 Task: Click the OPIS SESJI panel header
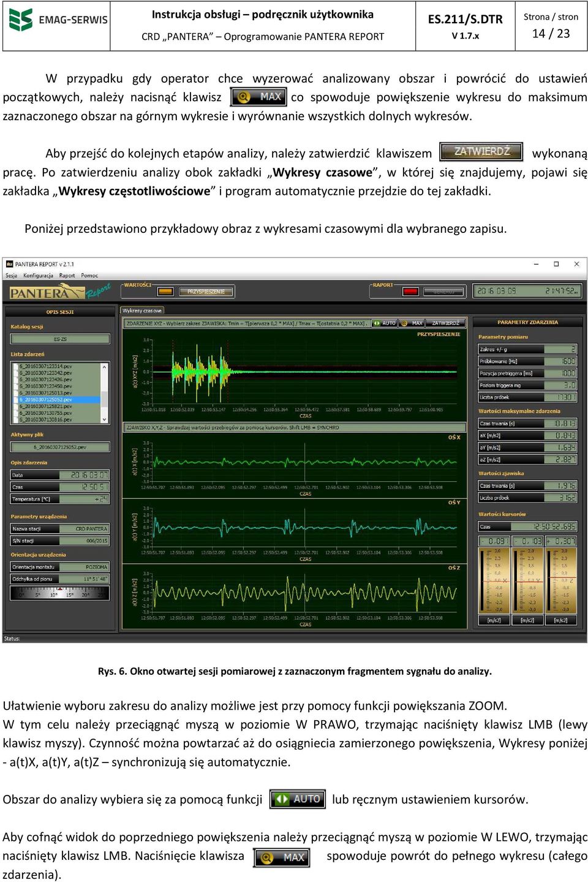tap(60, 312)
